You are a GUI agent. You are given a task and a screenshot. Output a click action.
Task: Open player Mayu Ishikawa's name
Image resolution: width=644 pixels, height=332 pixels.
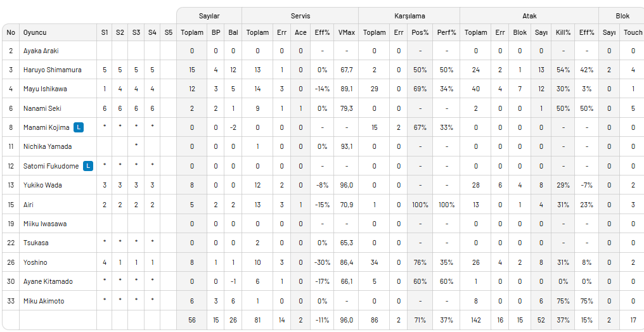coord(45,89)
